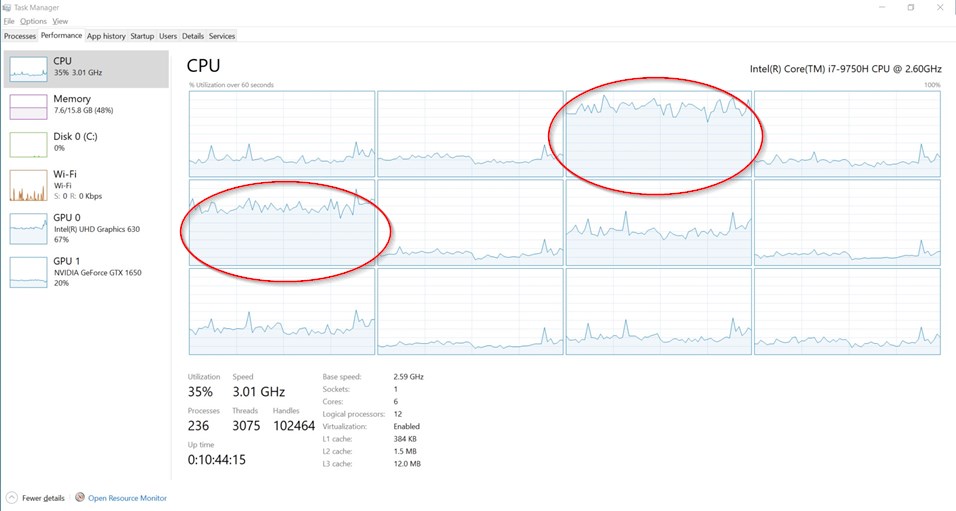956x511 pixels.
Task: Collapse view using Fewer details arrow
Action: [x=11, y=498]
